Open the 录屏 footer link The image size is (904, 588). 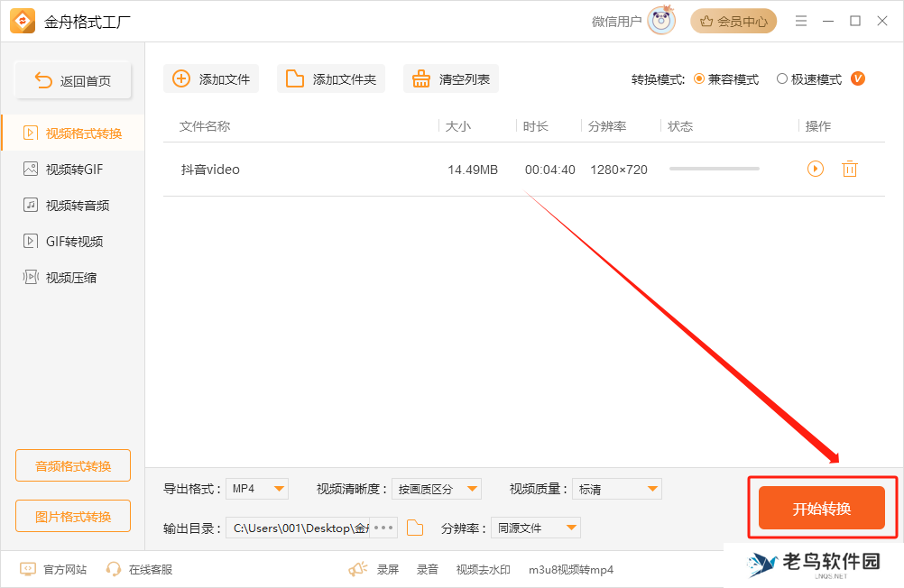(x=388, y=570)
